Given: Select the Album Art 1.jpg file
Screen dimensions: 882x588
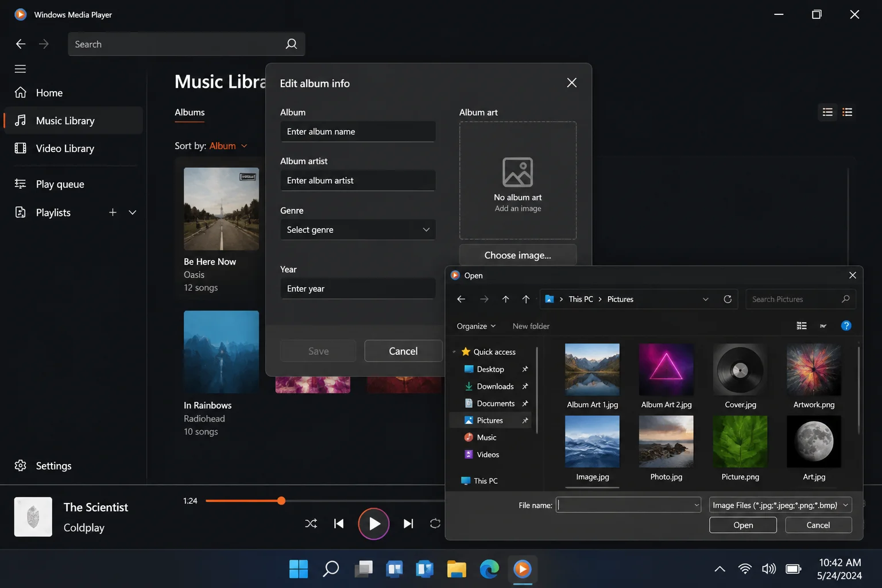Looking at the screenshot, I should point(593,377).
